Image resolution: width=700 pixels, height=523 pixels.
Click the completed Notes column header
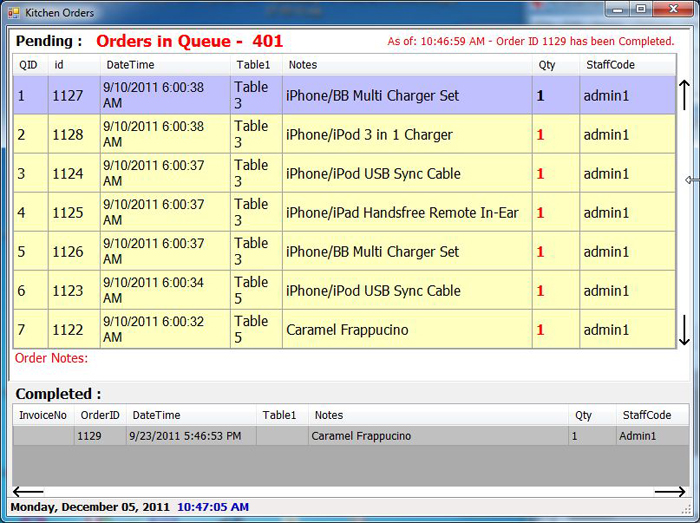[x=438, y=415]
